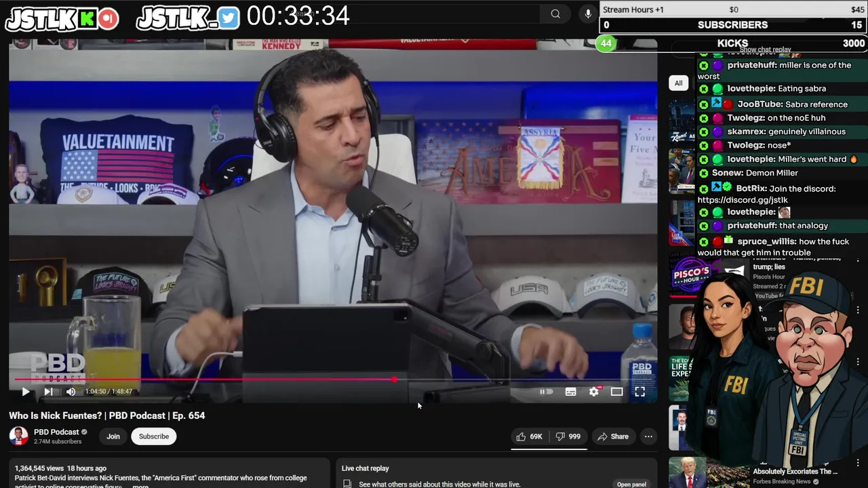
Task: Click the spruce_willis chat message
Action: point(783,247)
